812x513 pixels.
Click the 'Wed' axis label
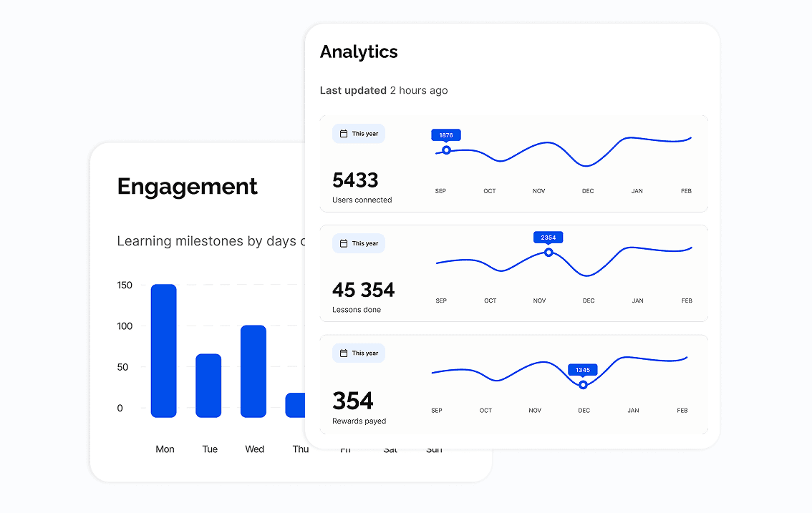coord(254,449)
